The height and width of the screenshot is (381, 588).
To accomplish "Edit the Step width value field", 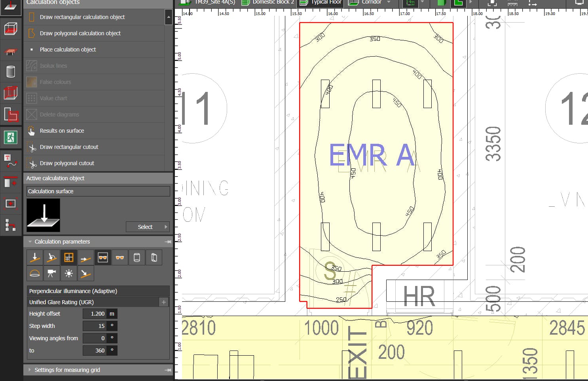I will (95, 326).
